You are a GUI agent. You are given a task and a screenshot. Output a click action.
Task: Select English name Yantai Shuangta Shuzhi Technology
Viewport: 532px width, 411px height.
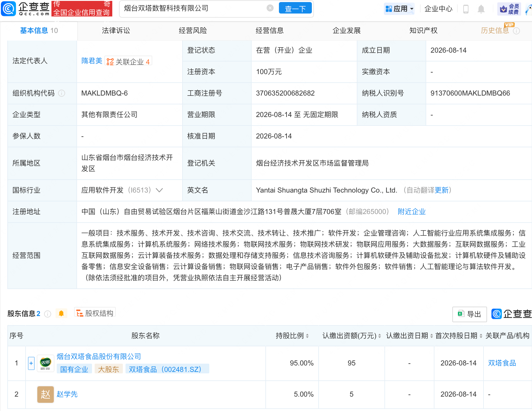(326, 190)
